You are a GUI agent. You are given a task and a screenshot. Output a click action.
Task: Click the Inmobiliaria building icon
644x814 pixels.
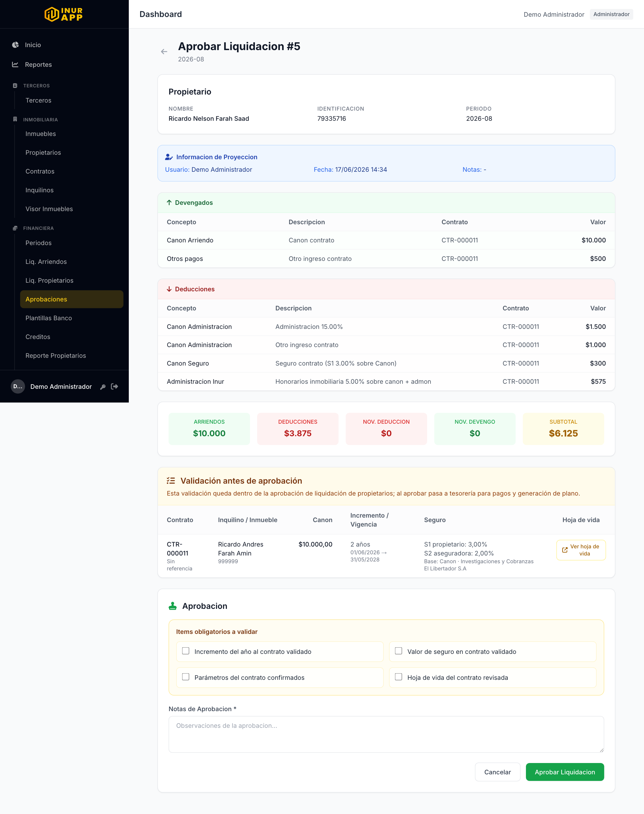tap(15, 119)
